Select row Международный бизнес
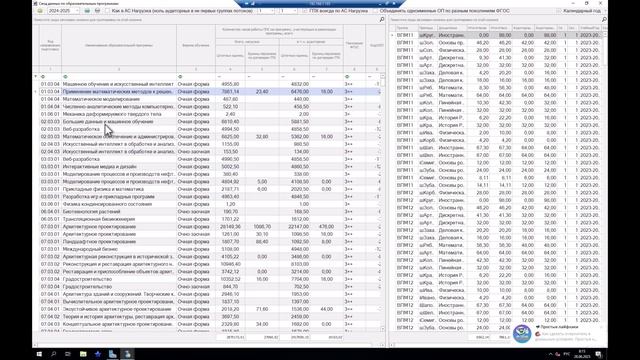 click(x=210, y=249)
